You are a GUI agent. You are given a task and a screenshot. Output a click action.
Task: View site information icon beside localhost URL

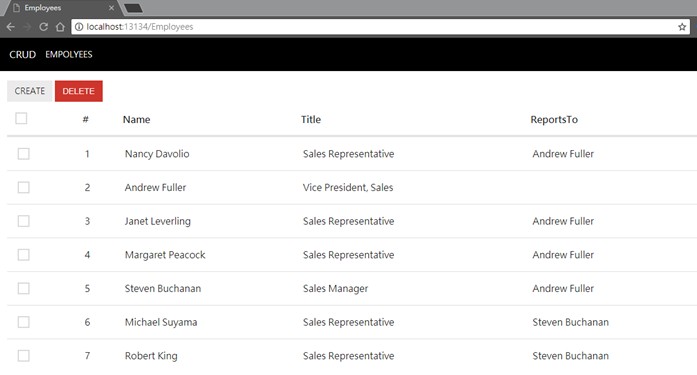79,27
